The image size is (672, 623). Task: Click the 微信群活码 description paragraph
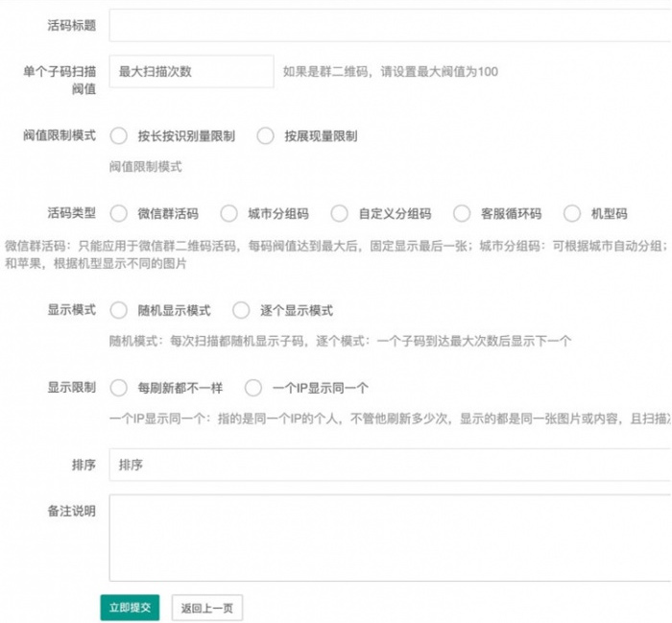click(336, 254)
